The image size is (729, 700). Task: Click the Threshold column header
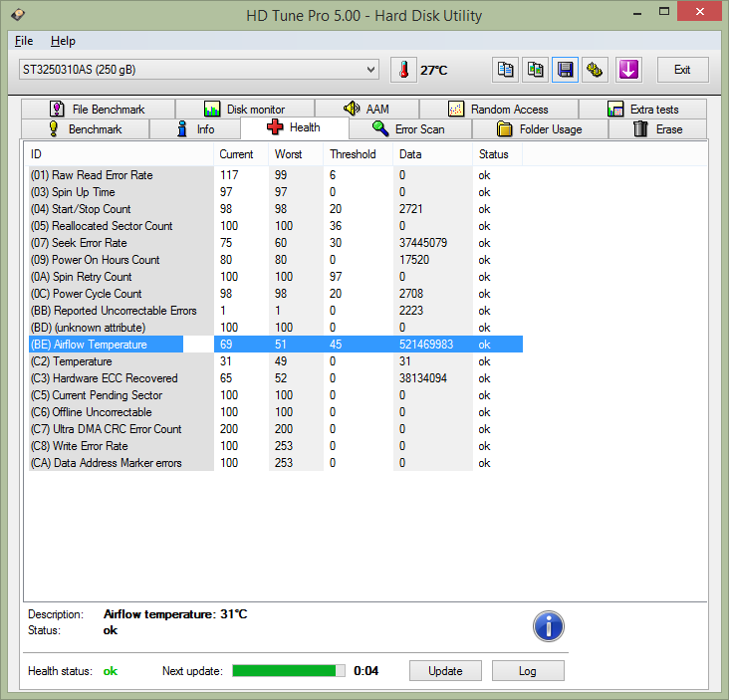click(x=358, y=154)
